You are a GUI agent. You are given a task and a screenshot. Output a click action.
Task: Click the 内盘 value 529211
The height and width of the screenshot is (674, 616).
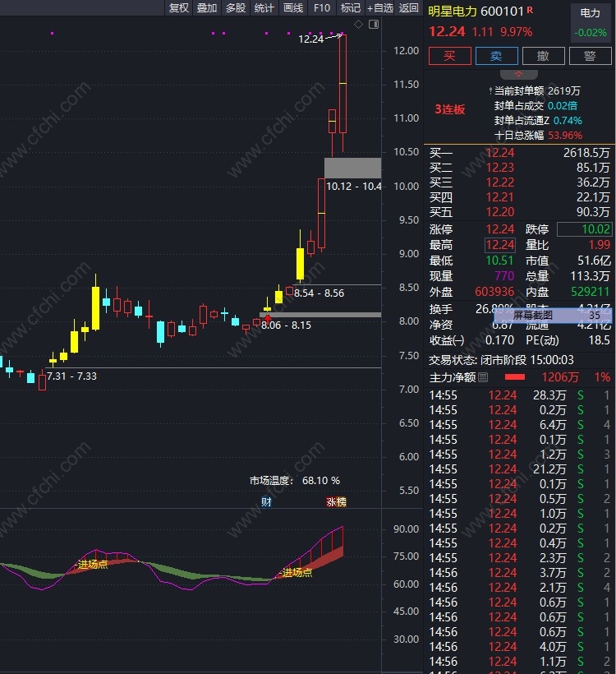pyautogui.click(x=591, y=292)
